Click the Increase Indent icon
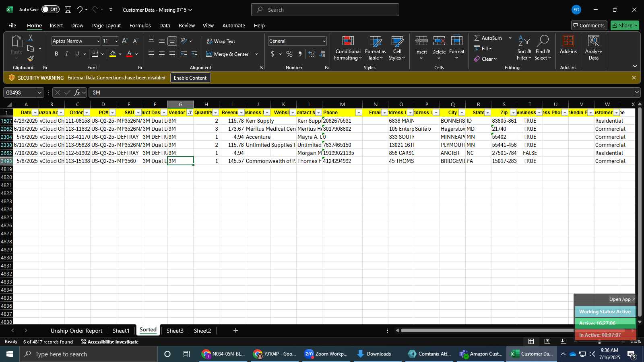This screenshot has height=362, width=644. point(194,54)
